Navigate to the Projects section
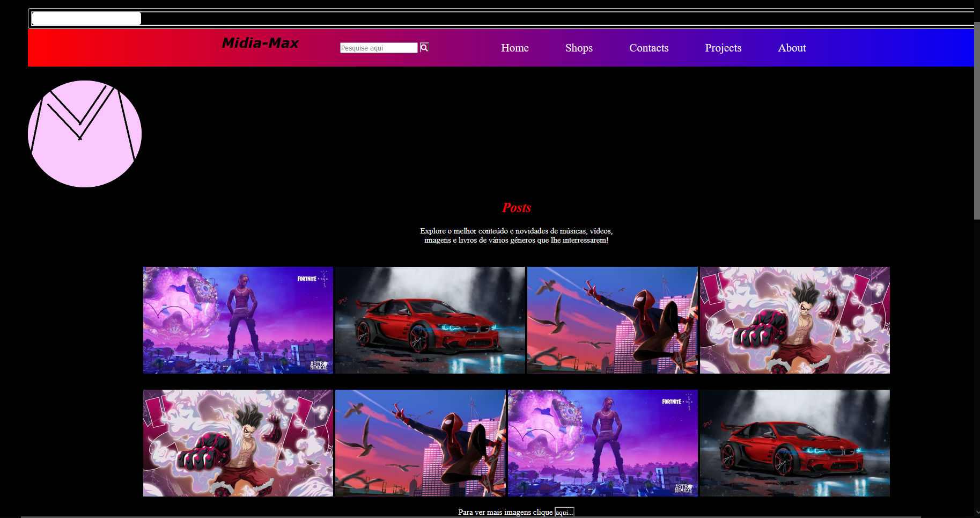The height and width of the screenshot is (518, 980). (723, 48)
